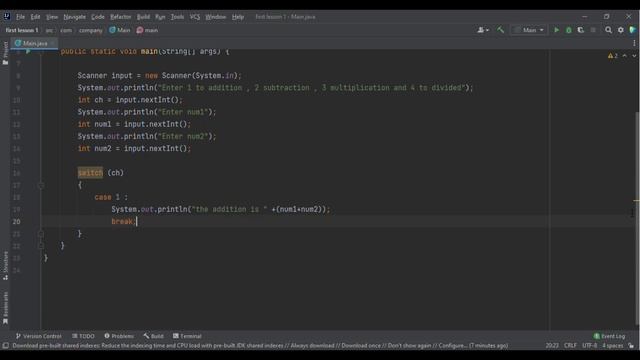Toggle the Bookmarks tool window sidebar button
This screenshot has height=360, width=640.
point(5,308)
